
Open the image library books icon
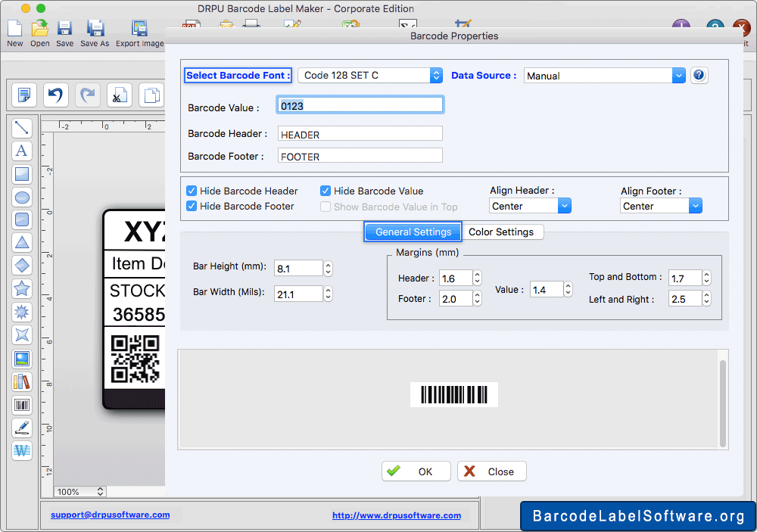[22, 382]
